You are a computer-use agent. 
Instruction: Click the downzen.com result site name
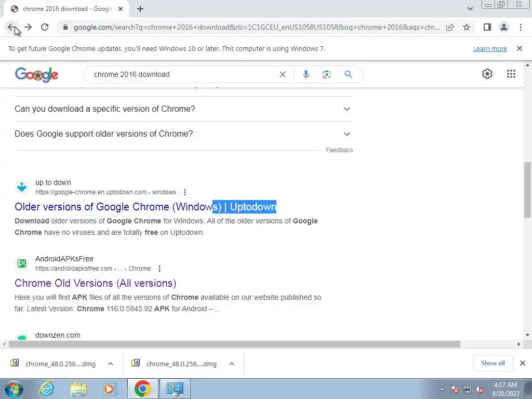(58, 335)
